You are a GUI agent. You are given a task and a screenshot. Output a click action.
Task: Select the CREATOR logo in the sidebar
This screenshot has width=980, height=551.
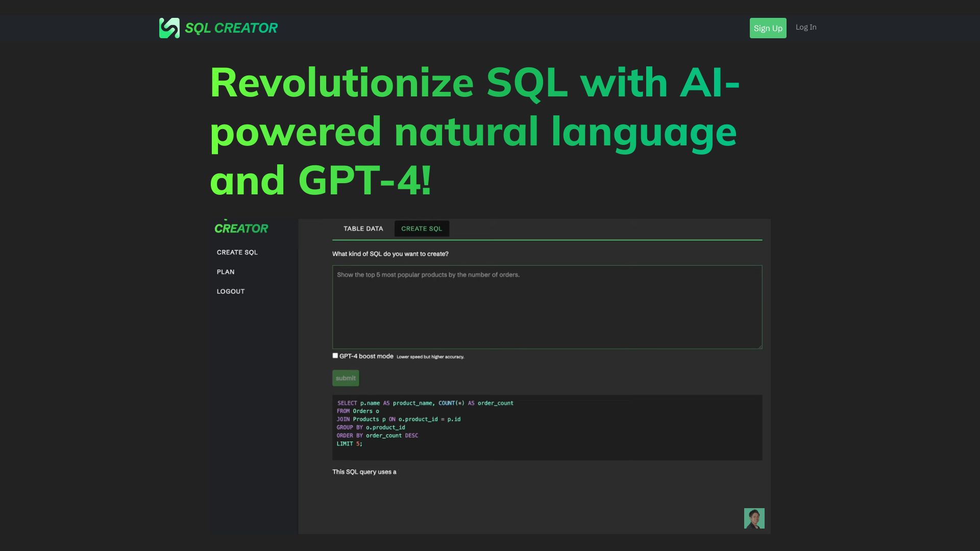point(241,228)
